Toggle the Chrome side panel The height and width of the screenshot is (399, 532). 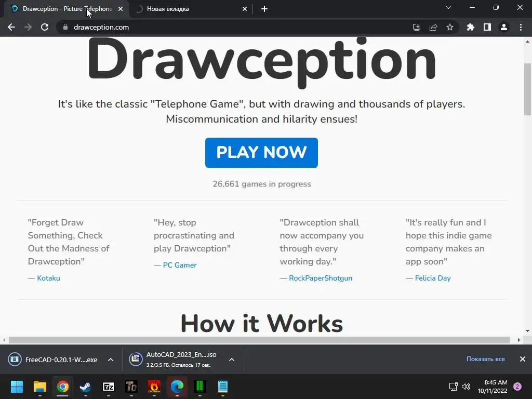pyautogui.click(x=487, y=27)
